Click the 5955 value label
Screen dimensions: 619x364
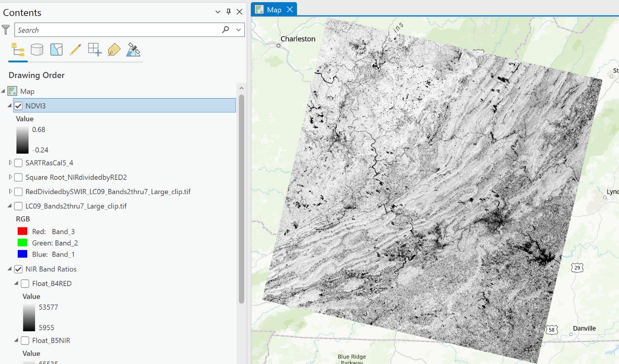pos(47,328)
